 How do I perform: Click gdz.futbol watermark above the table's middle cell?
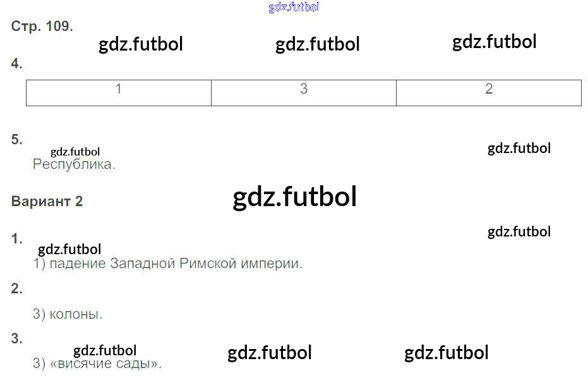coord(318,44)
